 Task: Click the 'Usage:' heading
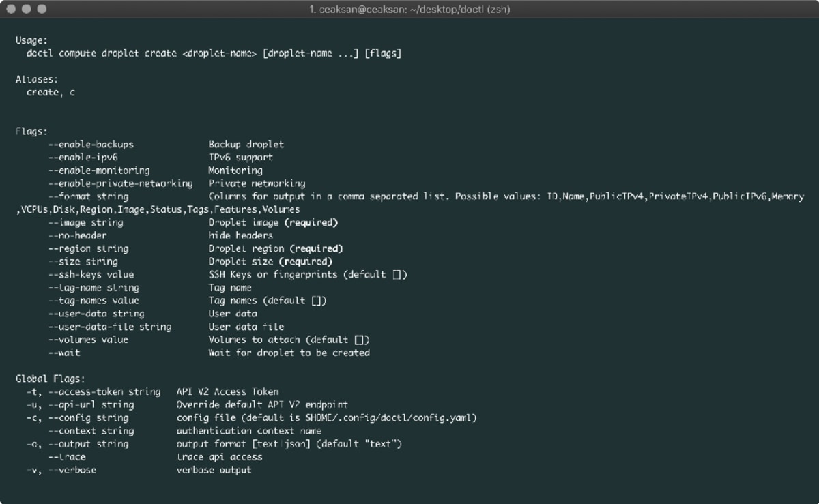click(x=31, y=40)
